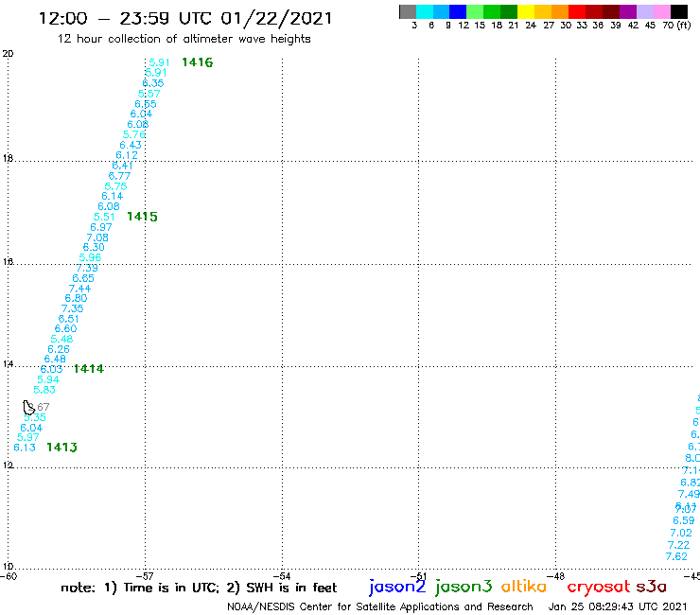Click the black swatch in the color scale

(x=679, y=11)
